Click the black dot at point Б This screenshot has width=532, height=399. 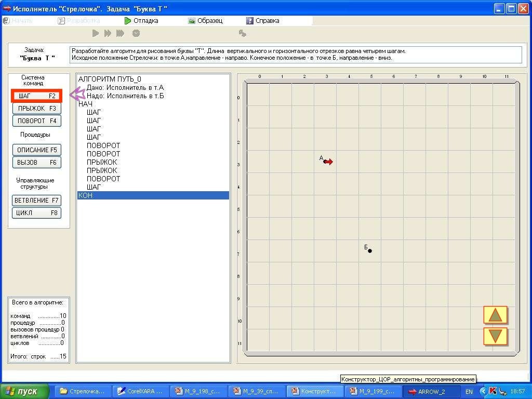click(x=370, y=251)
